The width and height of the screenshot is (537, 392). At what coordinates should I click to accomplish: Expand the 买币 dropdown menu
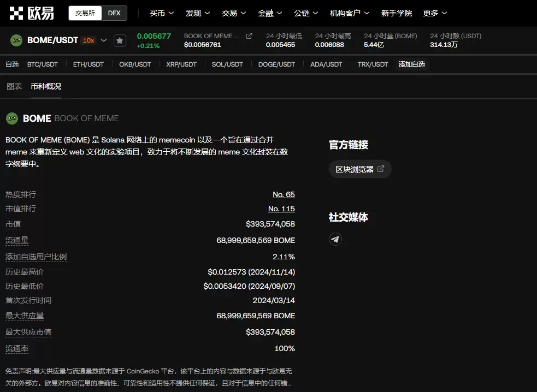coord(162,13)
